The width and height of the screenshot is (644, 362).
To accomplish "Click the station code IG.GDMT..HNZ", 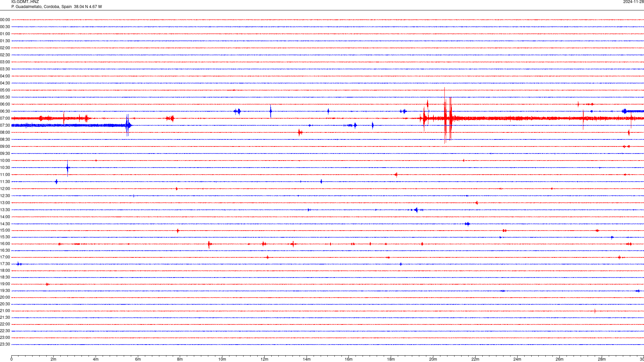I will [x=25, y=2].
